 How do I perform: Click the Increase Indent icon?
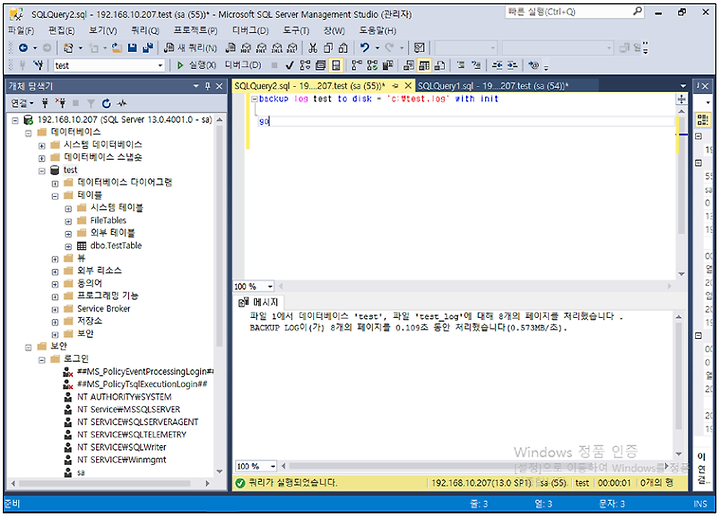pos(512,66)
